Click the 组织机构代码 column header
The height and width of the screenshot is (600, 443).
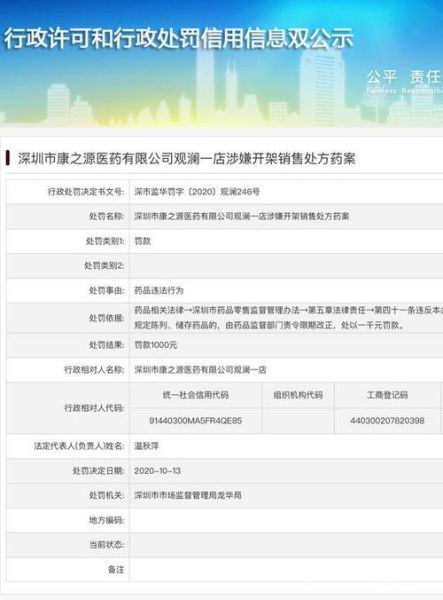pyautogui.click(x=298, y=395)
